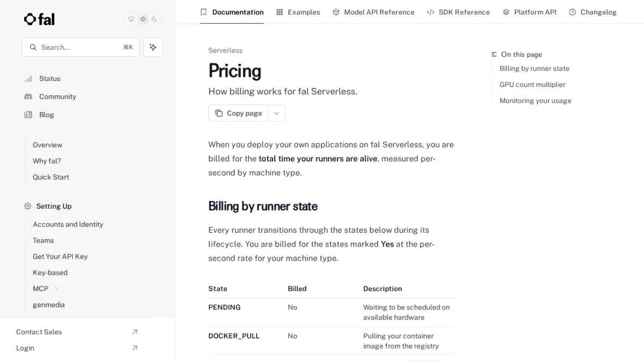644x362 pixels.
Task: Jump to Monitoring your usage section
Action: [536, 101]
